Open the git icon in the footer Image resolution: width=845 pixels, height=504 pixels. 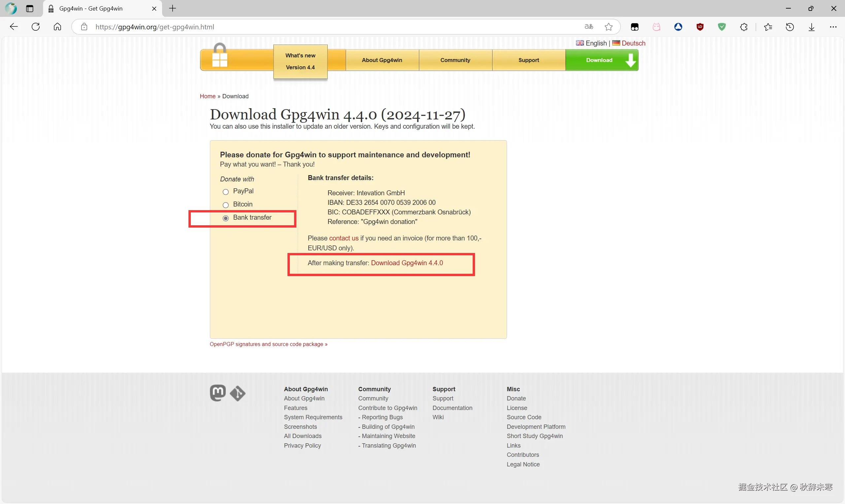(238, 393)
